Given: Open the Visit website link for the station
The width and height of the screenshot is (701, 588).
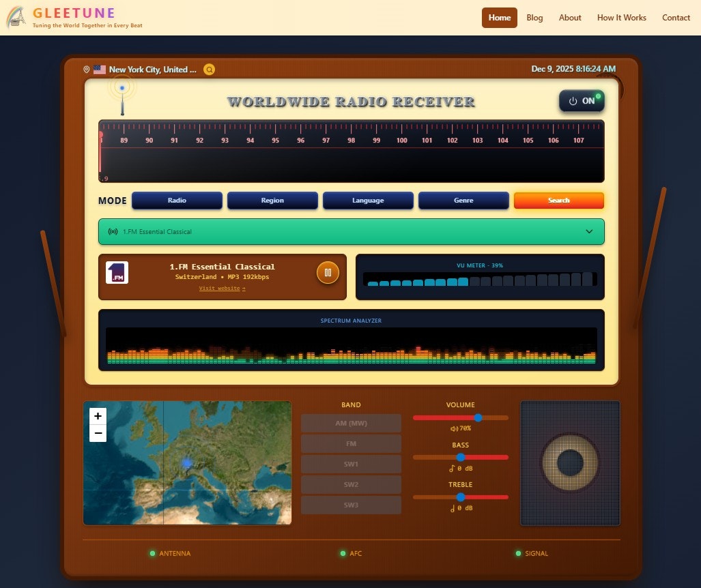Looking at the screenshot, I should [x=220, y=288].
